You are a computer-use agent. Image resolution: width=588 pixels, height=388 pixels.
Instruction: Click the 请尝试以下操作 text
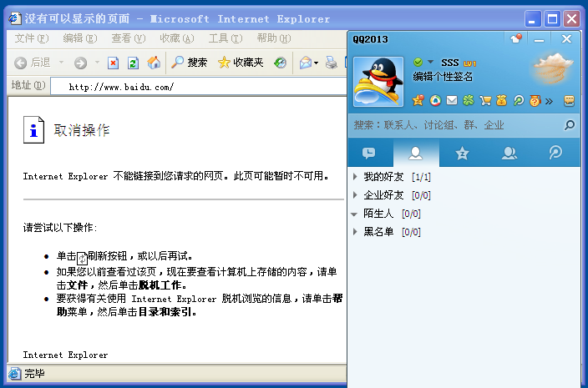pyautogui.click(x=60, y=227)
